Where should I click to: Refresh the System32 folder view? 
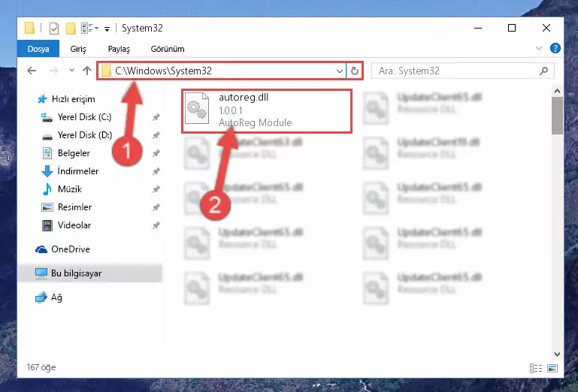point(355,71)
